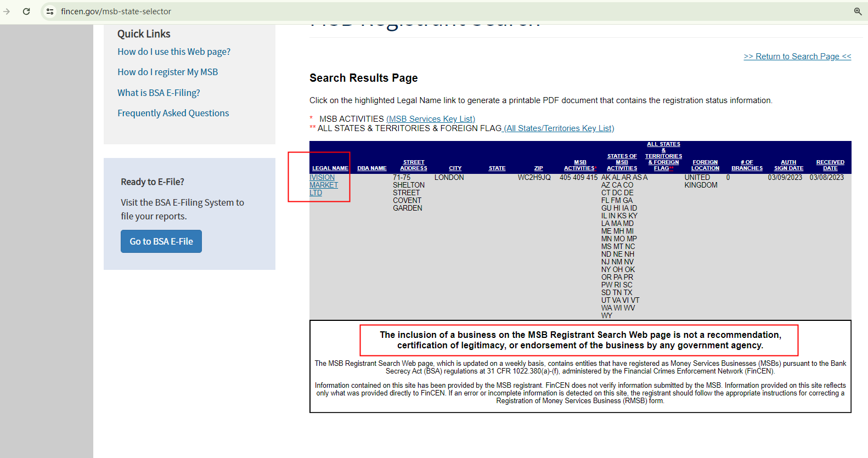Image resolution: width=868 pixels, height=458 pixels.
Task: Open IVISION MARKET LTD legal name link
Action: tap(323, 185)
